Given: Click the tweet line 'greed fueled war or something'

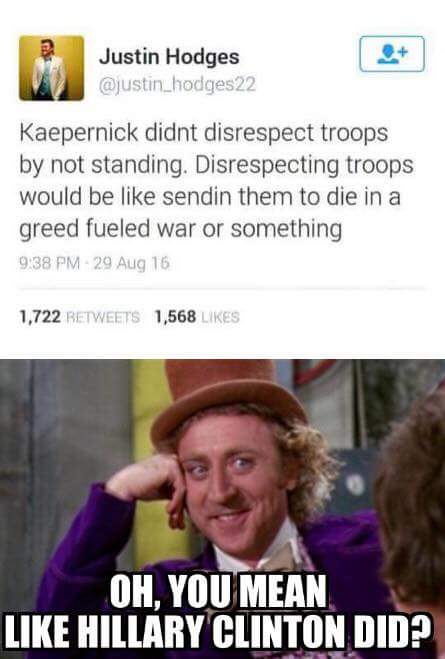Looking at the screenshot, I should (181, 229).
